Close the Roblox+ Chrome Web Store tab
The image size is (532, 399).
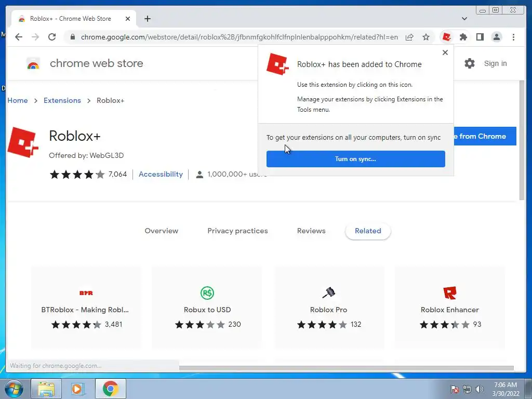[x=128, y=19]
